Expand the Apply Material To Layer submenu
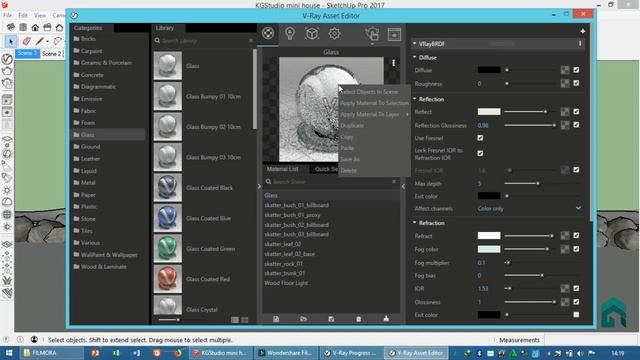 click(x=374, y=115)
